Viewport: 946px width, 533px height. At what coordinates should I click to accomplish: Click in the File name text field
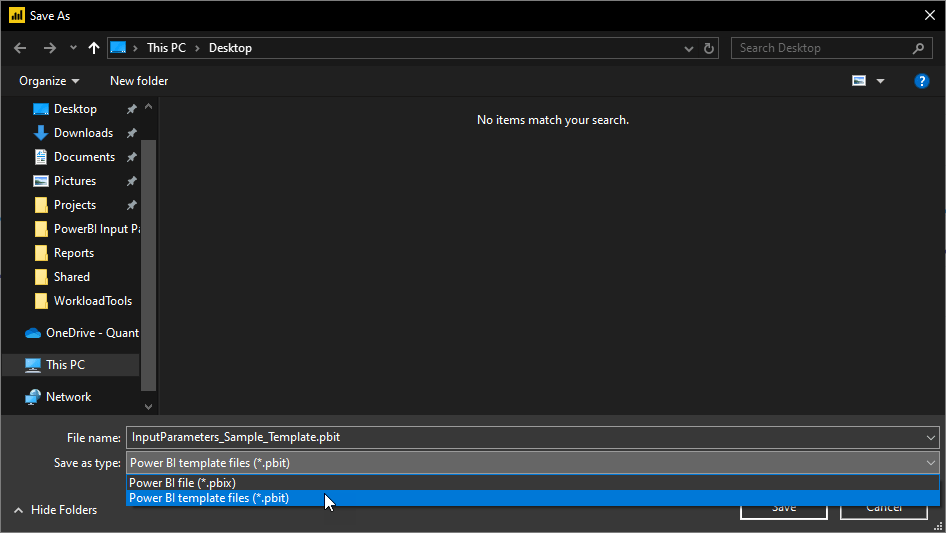(x=520, y=437)
